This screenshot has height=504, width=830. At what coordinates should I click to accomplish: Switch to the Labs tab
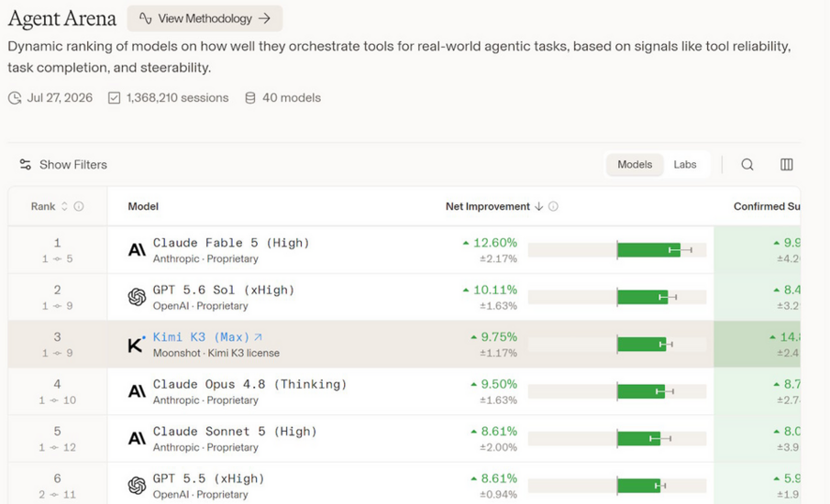(x=684, y=164)
